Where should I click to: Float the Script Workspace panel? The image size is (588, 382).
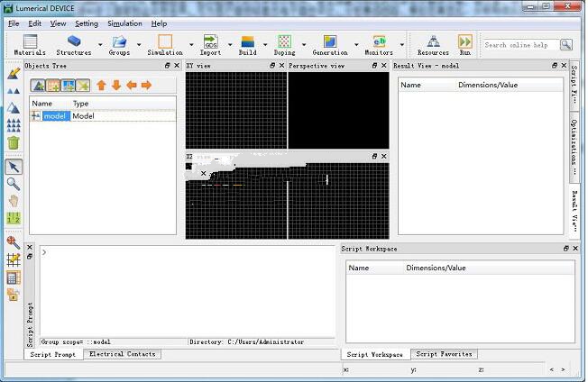pyautogui.click(x=566, y=249)
